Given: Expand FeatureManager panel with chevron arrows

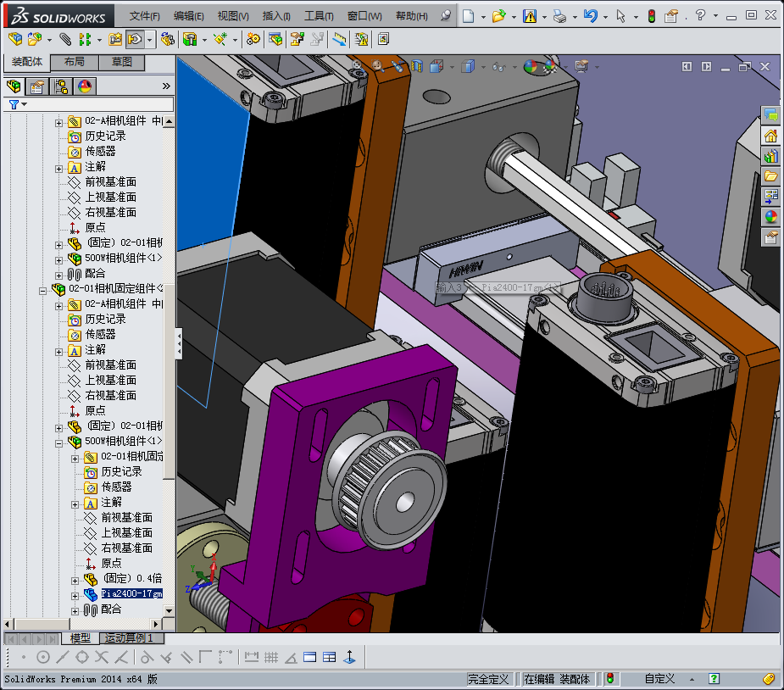Looking at the screenshot, I should [x=166, y=86].
